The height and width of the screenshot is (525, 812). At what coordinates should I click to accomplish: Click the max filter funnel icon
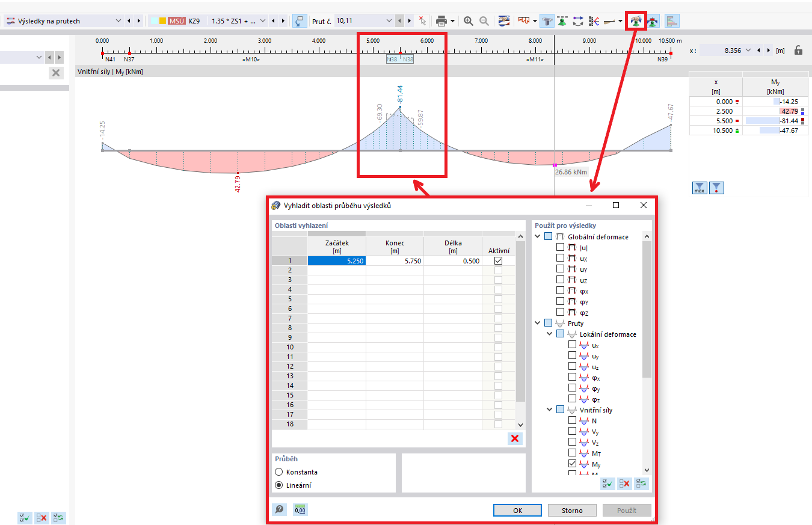(700, 188)
